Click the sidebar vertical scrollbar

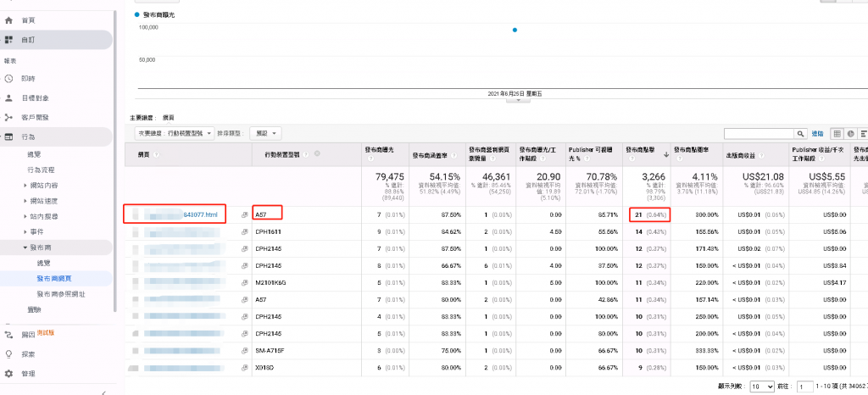pyautogui.click(x=114, y=160)
